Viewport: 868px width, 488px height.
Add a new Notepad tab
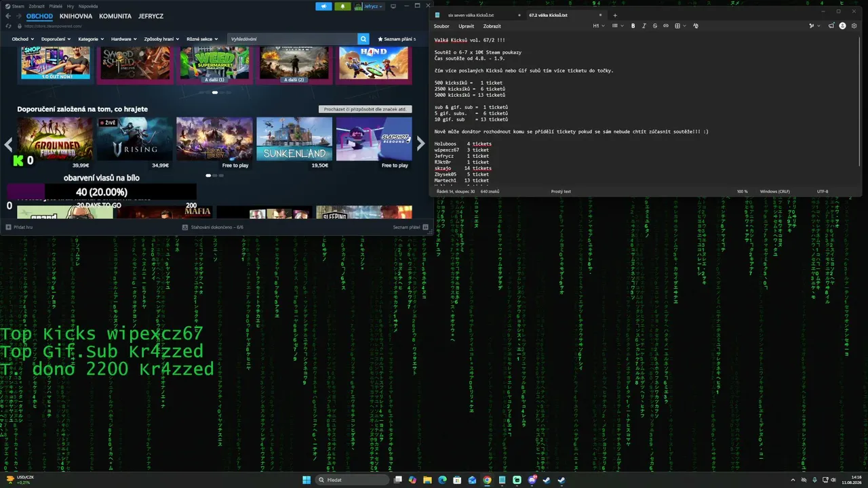tap(615, 15)
